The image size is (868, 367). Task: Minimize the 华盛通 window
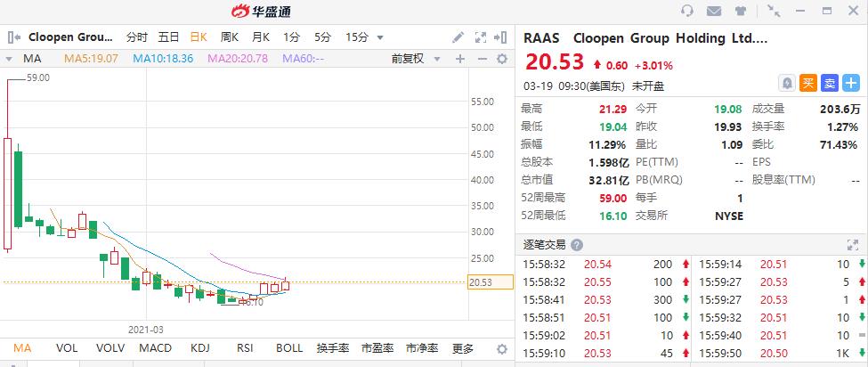(x=800, y=11)
